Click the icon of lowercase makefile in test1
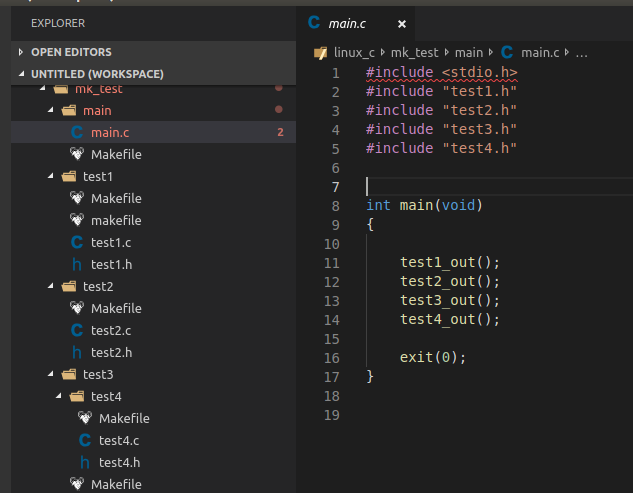 coord(77,220)
